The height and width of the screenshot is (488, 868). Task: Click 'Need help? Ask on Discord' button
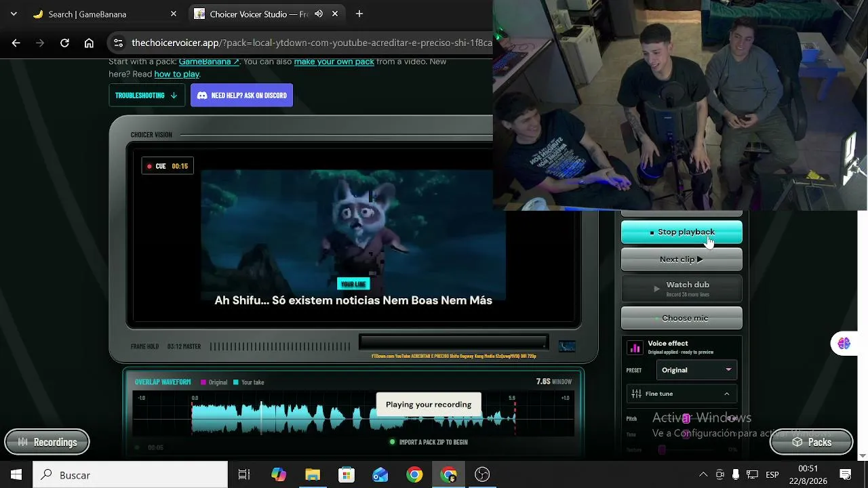coord(241,95)
